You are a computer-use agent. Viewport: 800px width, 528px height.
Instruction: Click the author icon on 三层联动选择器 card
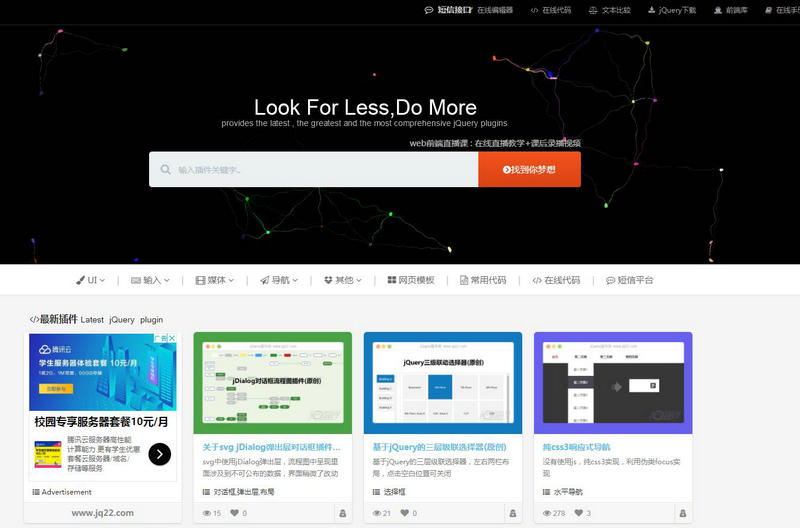(x=512, y=513)
